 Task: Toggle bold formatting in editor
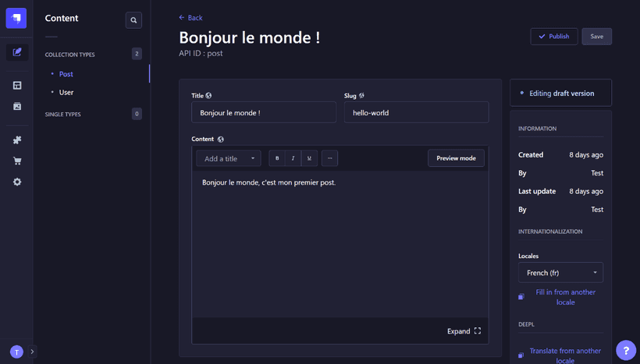277,158
